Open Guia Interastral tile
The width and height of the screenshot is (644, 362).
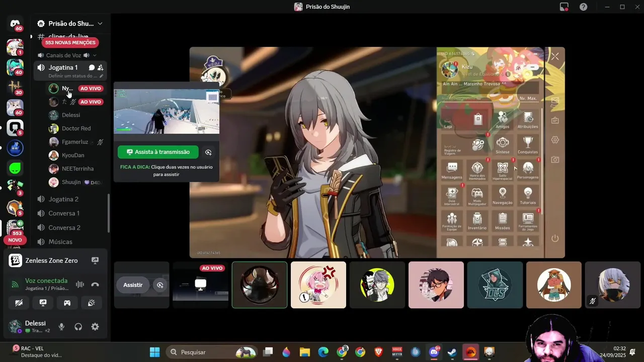(x=452, y=196)
